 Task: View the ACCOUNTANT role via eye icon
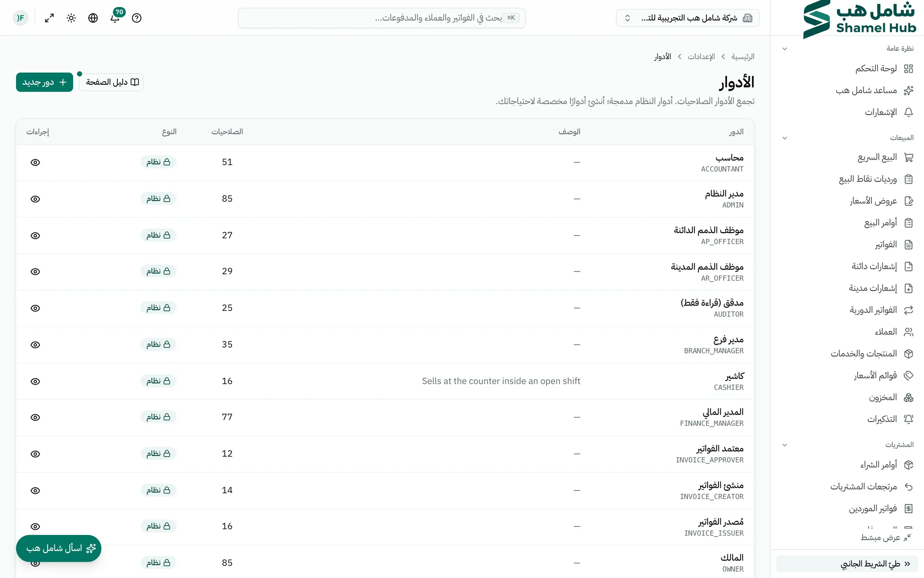[35, 163]
